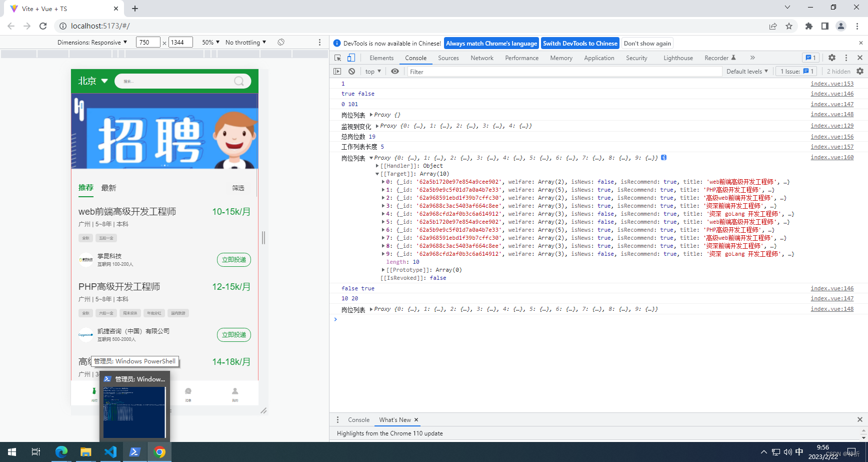Clear the console messages
This screenshot has height=462, width=868.
352,71
